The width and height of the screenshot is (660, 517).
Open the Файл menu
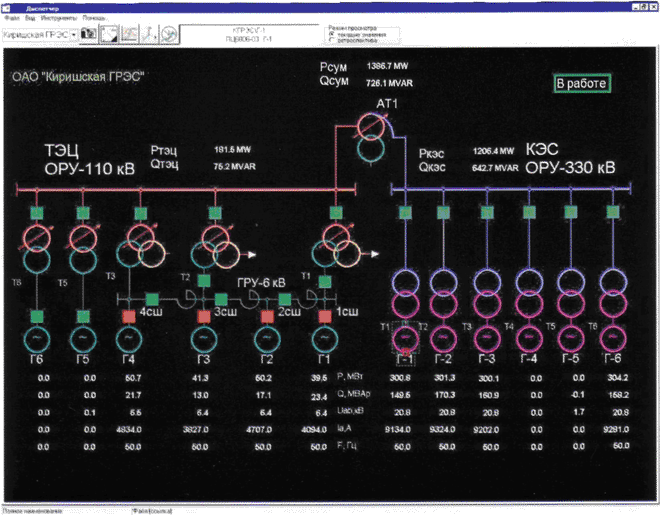tap(10, 18)
